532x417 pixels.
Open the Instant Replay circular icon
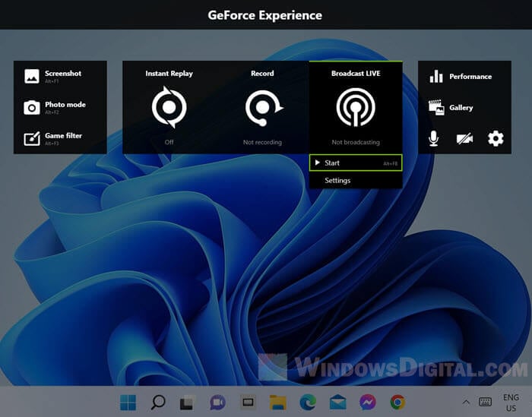pos(169,107)
